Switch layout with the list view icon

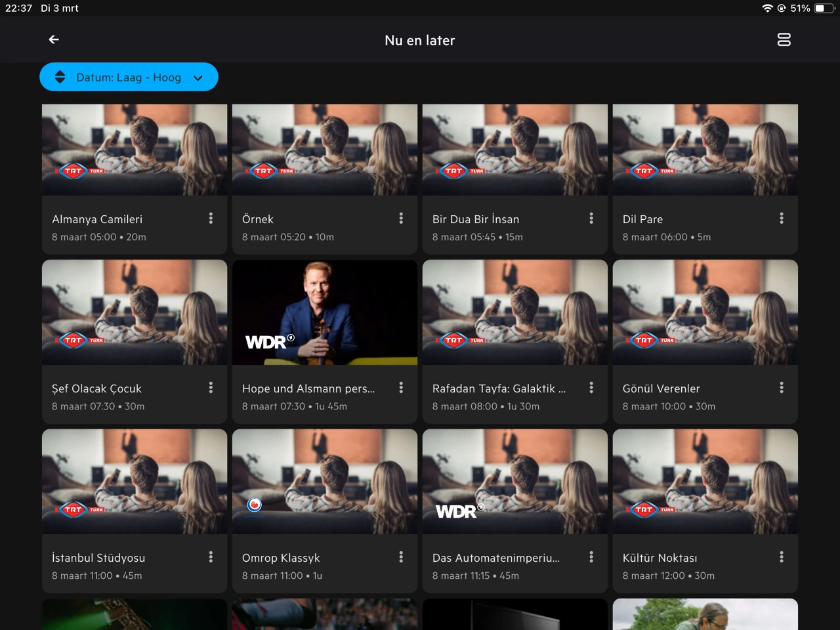784,40
